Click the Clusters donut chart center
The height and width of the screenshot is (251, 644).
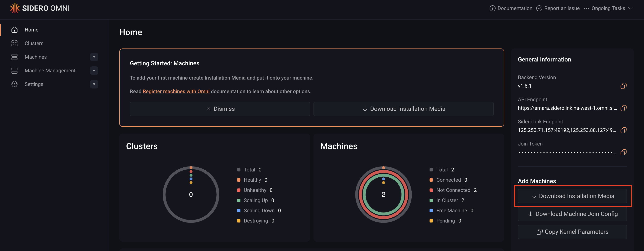coord(191,195)
